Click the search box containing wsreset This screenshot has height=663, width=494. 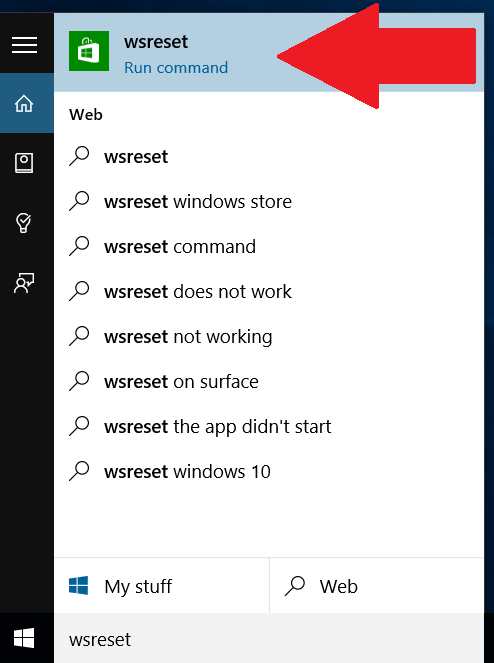269,639
